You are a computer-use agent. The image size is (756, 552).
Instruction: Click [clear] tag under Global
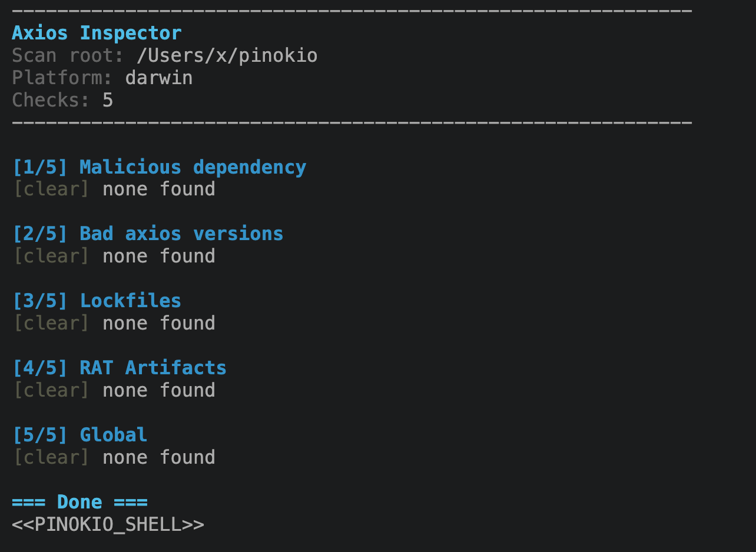(51, 458)
